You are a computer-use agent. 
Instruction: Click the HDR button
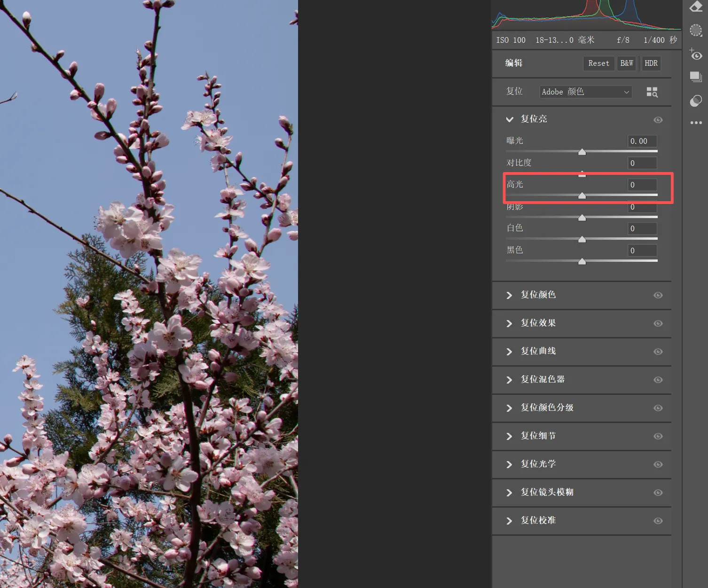(x=651, y=63)
